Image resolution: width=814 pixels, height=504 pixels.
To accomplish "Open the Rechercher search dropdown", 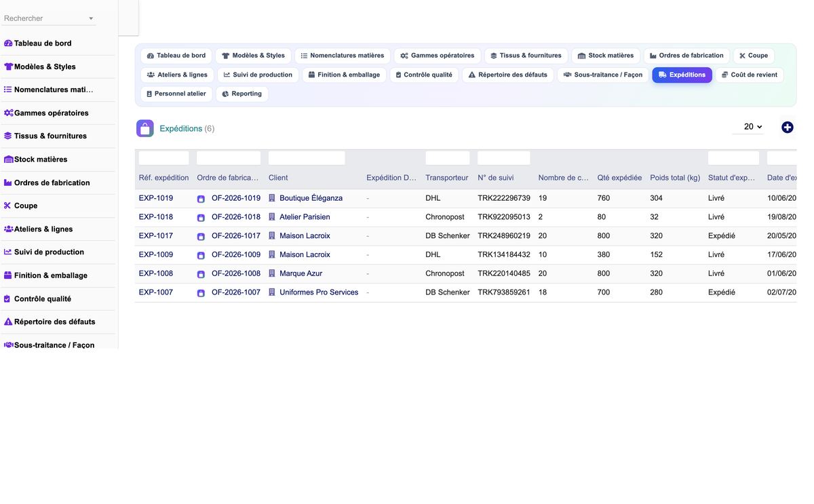I will [49, 18].
